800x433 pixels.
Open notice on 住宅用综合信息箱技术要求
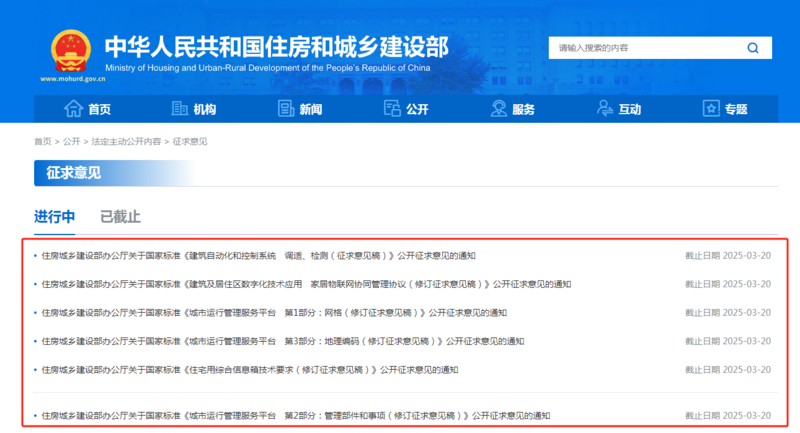coord(249,370)
